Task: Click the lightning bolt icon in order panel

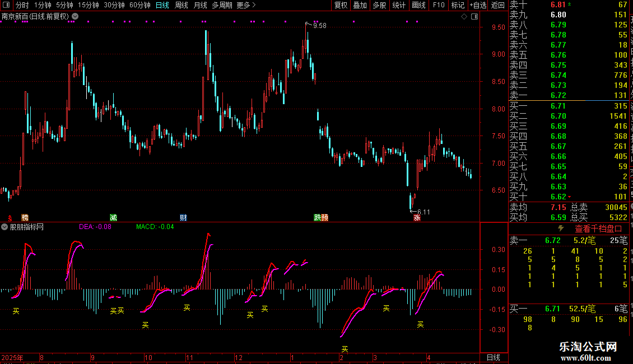Action: click(561, 228)
